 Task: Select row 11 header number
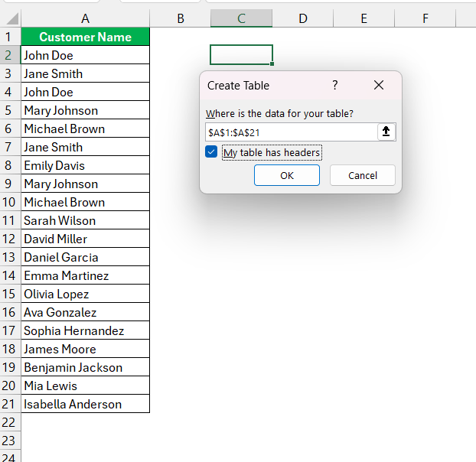10,220
